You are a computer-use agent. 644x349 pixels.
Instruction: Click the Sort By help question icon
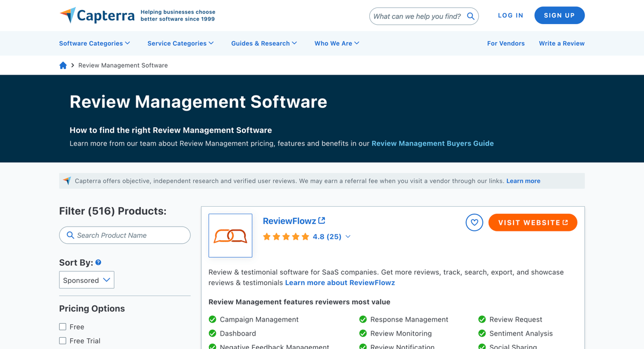click(98, 263)
